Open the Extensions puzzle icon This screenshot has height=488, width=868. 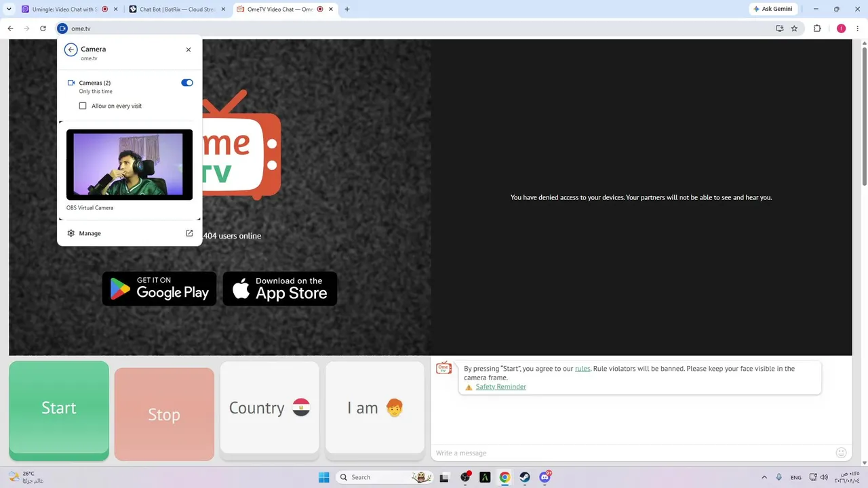coord(816,28)
